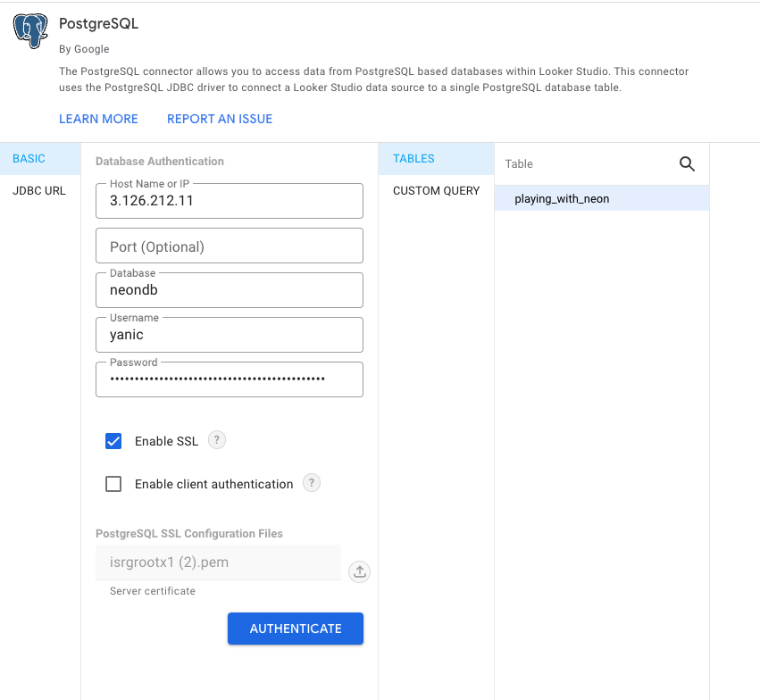This screenshot has height=700, width=760.
Task: Click the 'Database Authentication' heading
Action: 160,162
